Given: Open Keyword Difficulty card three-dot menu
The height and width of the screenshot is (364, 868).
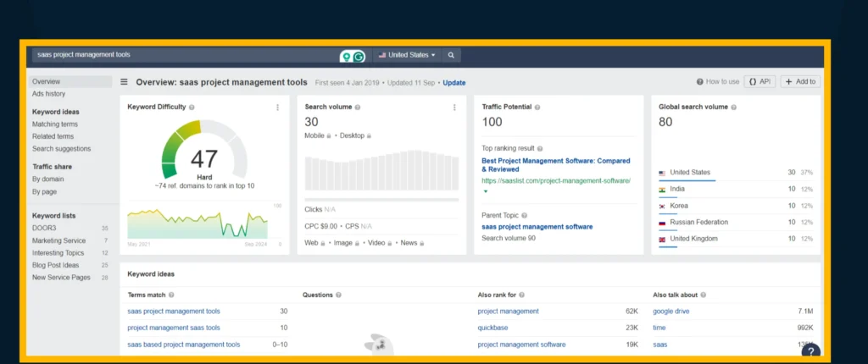Looking at the screenshot, I should pyautogui.click(x=277, y=108).
